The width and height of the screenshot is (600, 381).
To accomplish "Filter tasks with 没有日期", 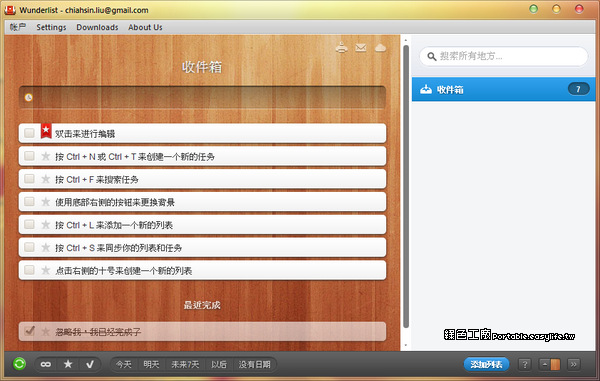I will pyautogui.click(x=254, y=364).
